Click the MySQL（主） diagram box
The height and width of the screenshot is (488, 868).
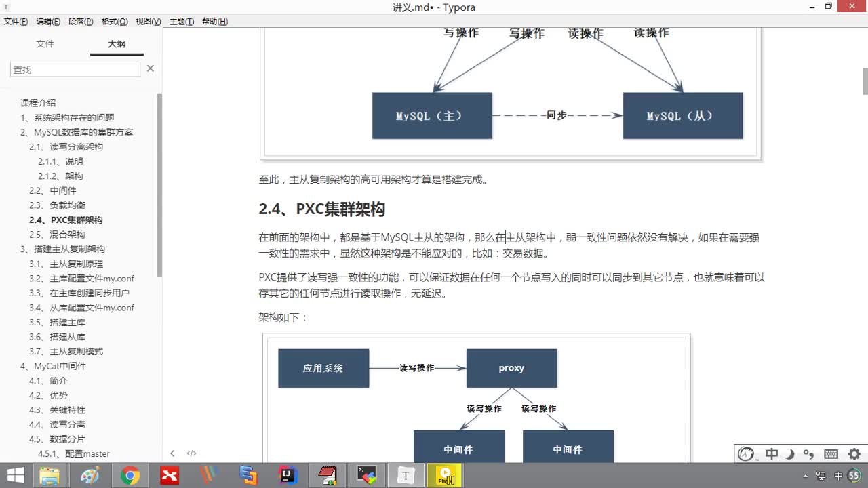coord(432,116)
